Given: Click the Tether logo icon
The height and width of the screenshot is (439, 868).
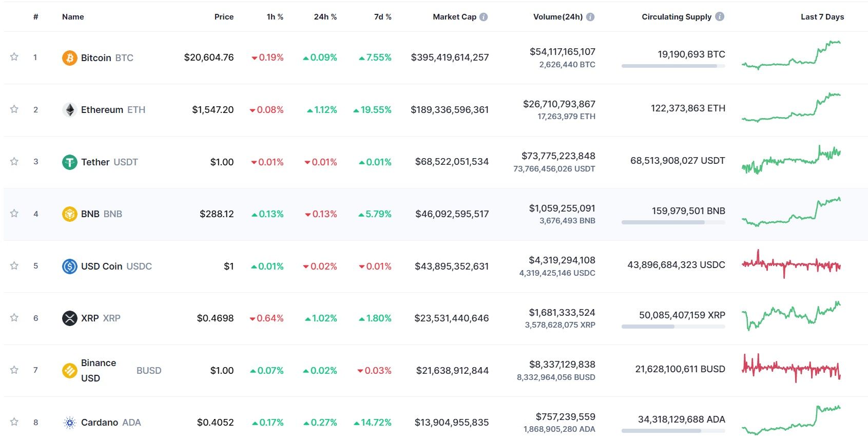Looking at the screenshot, I should tap(70, 162).
